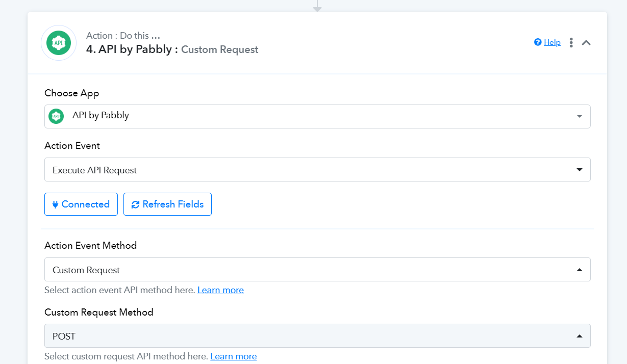This screenshot has height=364, width=627.
Task: Open the Choose App dropdown
Action: click(317, 116)
